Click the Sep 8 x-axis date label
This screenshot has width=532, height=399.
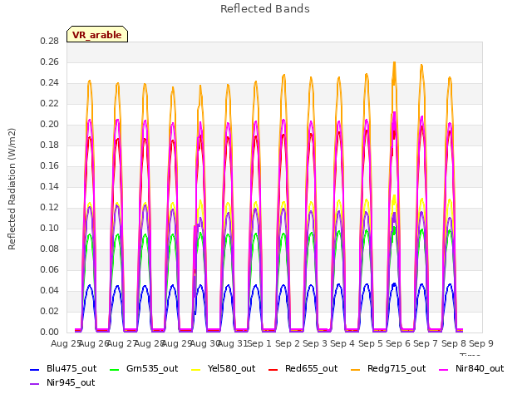coord(454,343)
